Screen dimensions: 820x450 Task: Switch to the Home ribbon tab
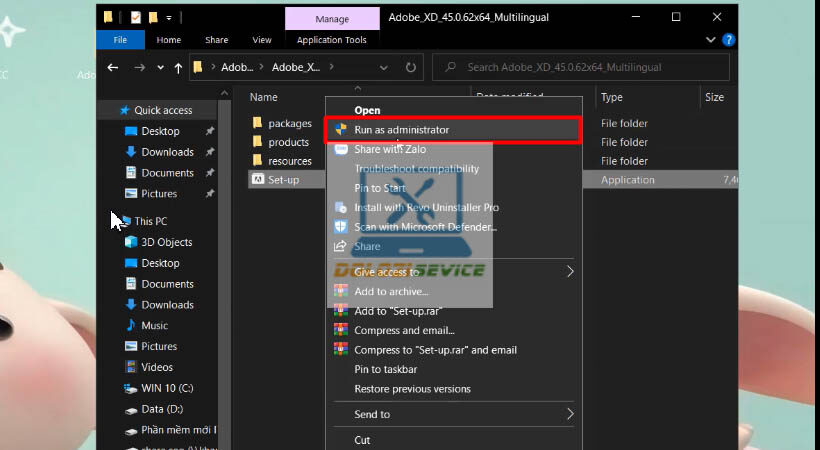[168, 40]
